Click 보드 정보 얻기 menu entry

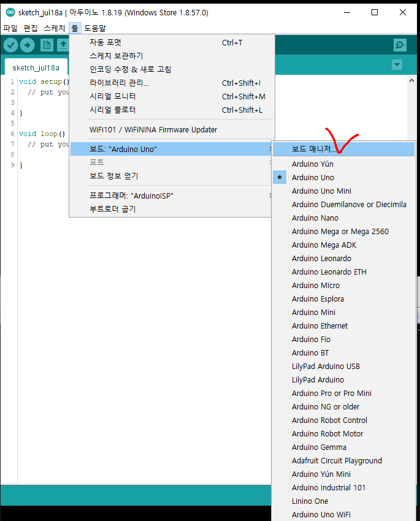[172, 176]
